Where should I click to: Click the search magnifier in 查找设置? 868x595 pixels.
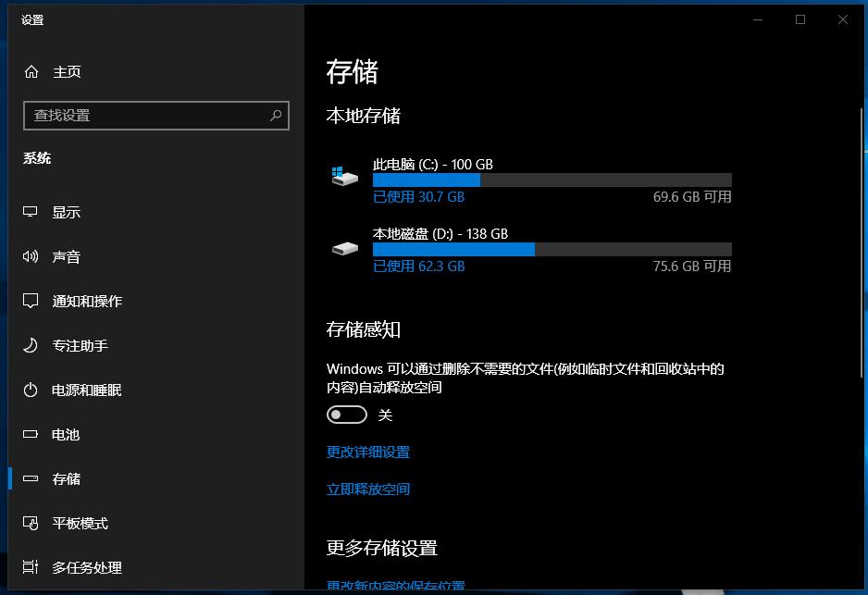tap(275, 115)
